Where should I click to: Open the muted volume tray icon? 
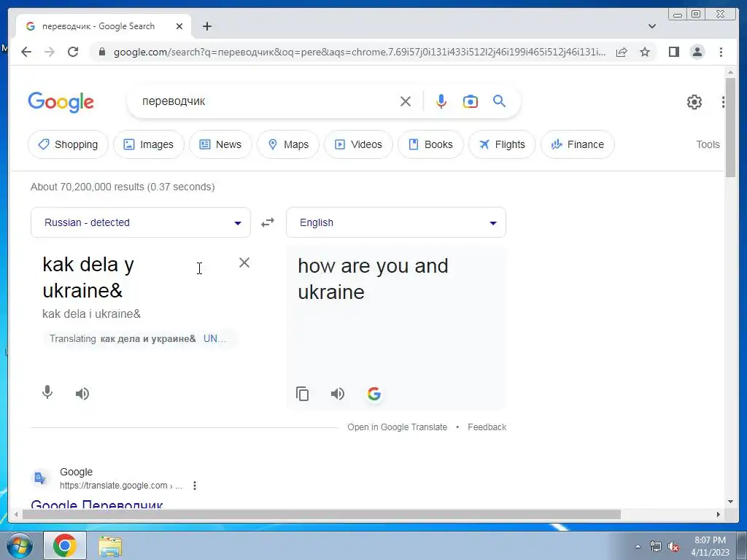coord(673,546)
